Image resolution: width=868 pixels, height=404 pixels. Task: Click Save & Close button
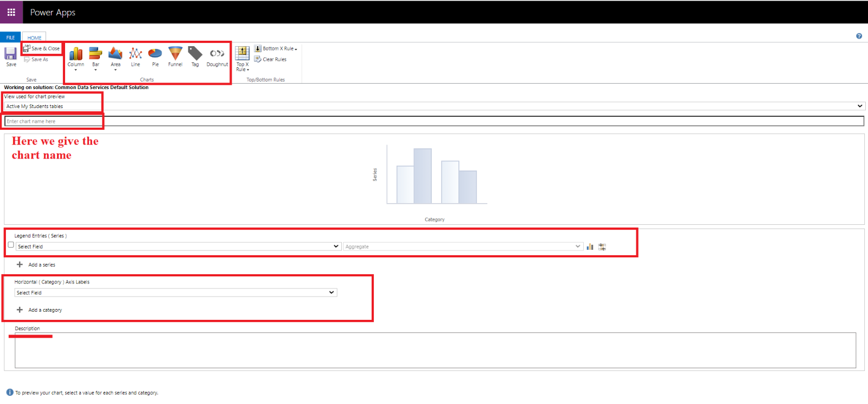tap(42, 48)
